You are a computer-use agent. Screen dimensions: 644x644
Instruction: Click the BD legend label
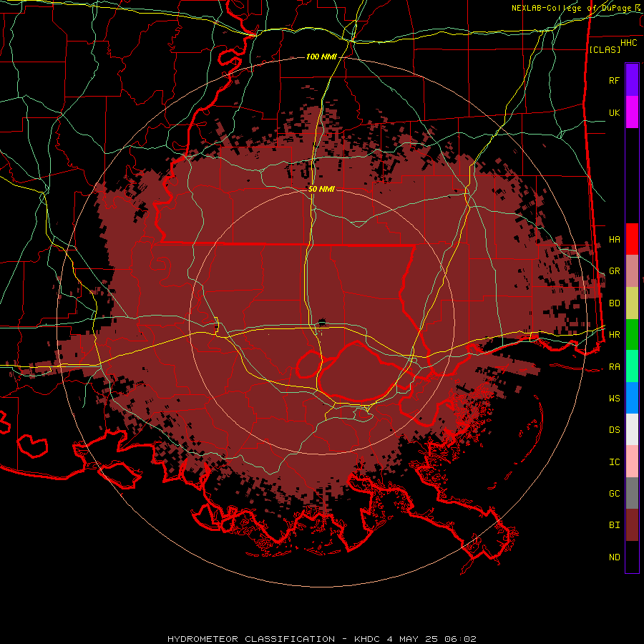tap(614, 303)
